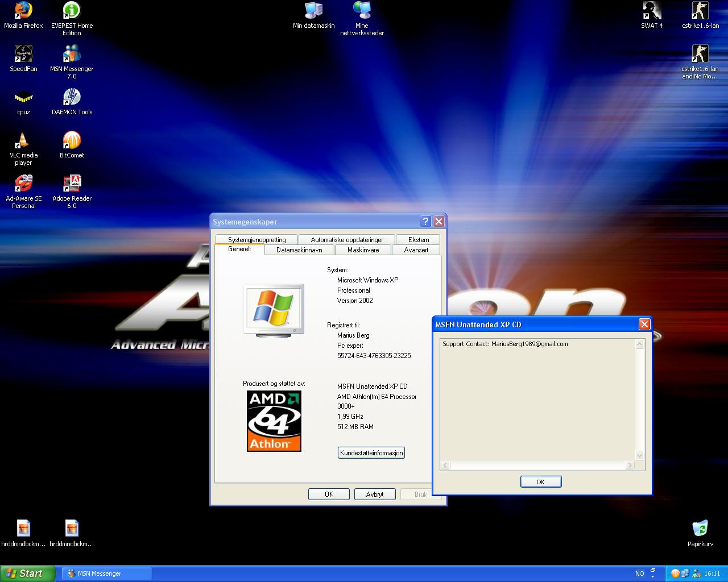This screenshot has height=582, width=728.
Task: Click the Avbryt button
Action: pyautogui.click(x=375, y=494)
